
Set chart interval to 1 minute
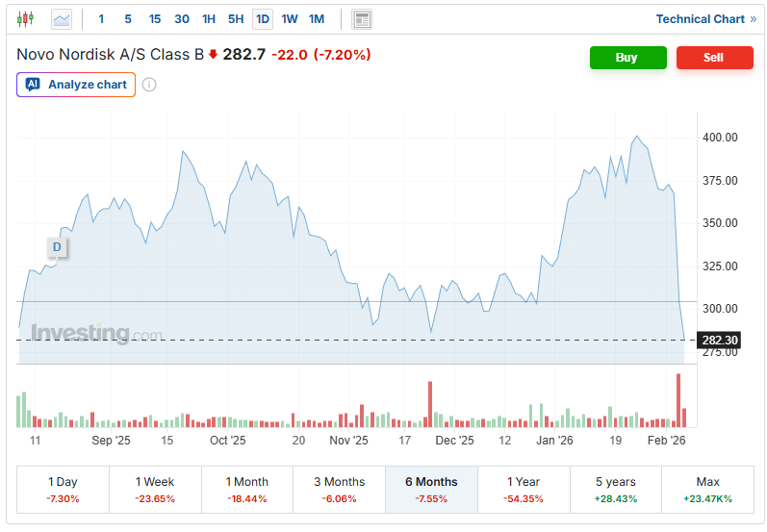(101, 19)
